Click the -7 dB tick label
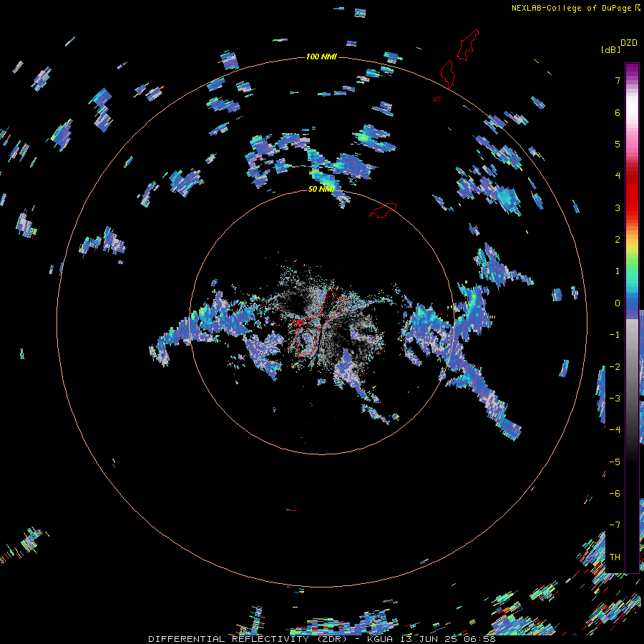The width and height of the screenshot is (644, 644). point(615,525)
